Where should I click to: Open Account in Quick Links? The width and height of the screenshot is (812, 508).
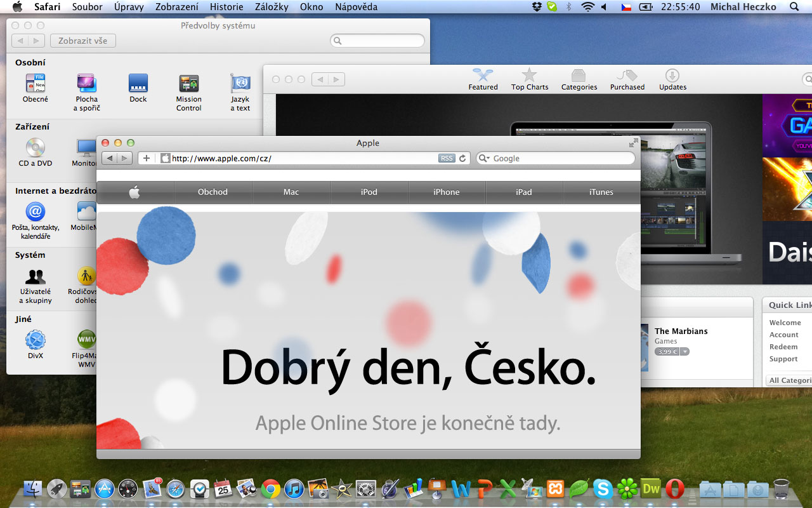[784, 335]
